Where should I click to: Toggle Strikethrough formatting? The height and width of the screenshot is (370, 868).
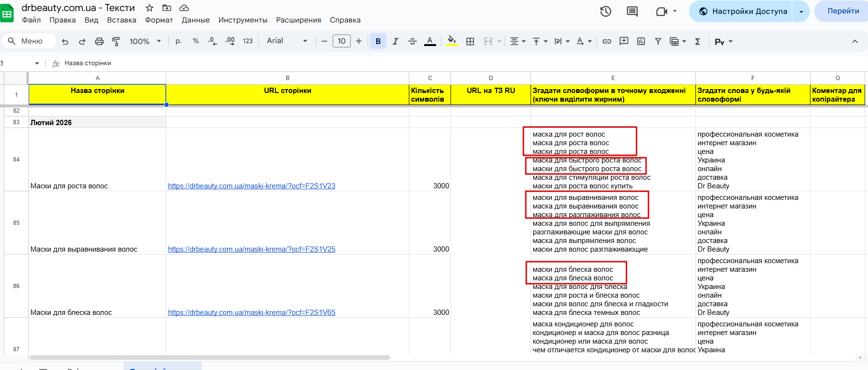click(x=412, y=42)
